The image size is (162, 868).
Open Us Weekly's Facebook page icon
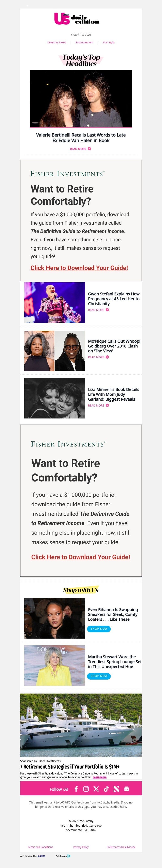point(76,789)
